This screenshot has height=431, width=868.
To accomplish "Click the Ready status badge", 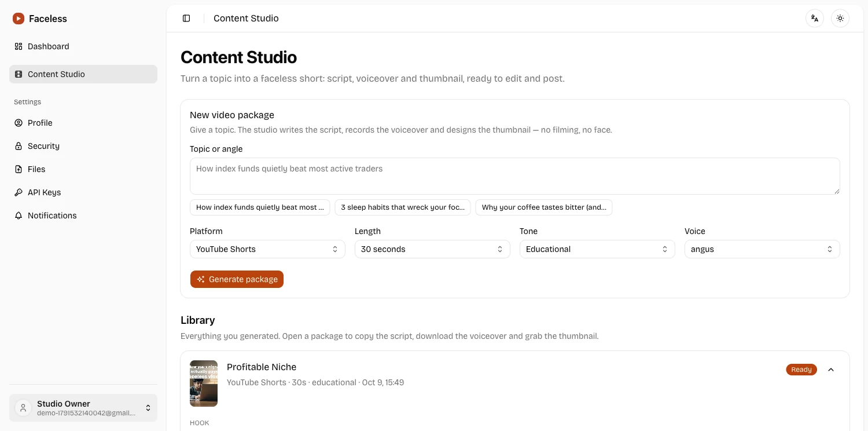I will 801,370.
